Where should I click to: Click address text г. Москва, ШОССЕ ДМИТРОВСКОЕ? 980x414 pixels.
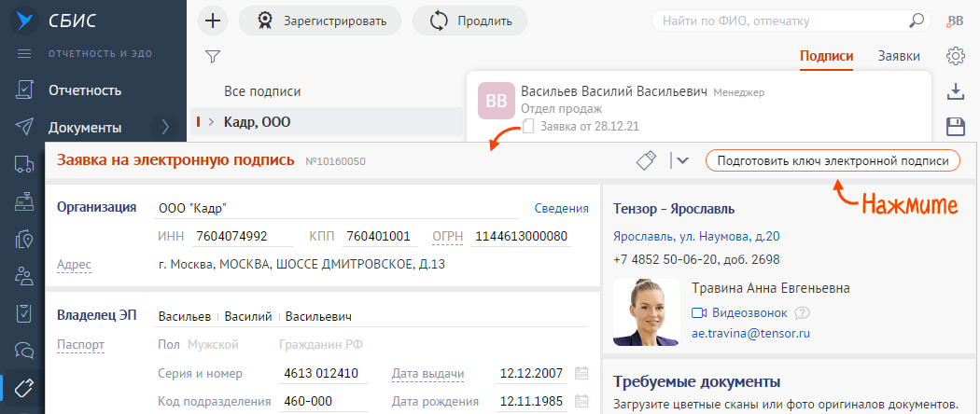tap(301, 264)
